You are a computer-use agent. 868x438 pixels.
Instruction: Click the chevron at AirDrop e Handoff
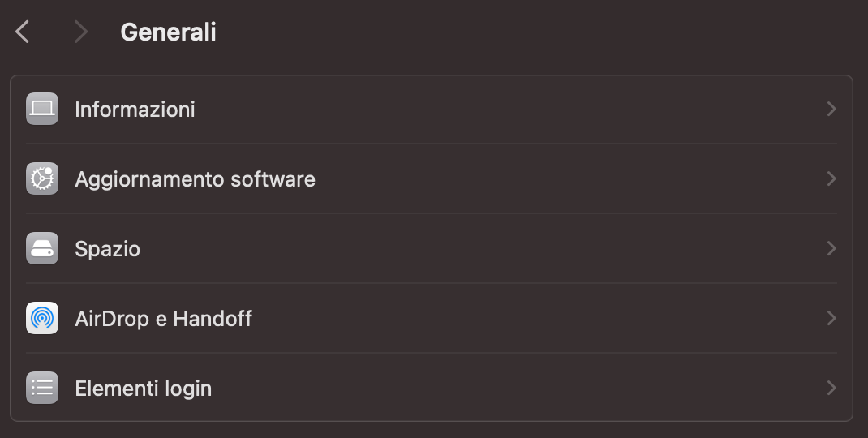pyautogui.click(x=831, y=318)
